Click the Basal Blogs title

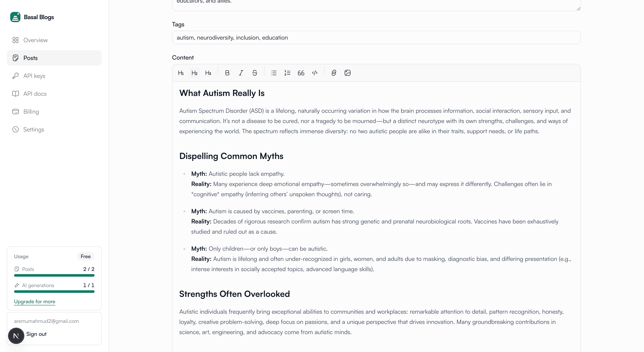pyautogui.click(x=39, y=17)
